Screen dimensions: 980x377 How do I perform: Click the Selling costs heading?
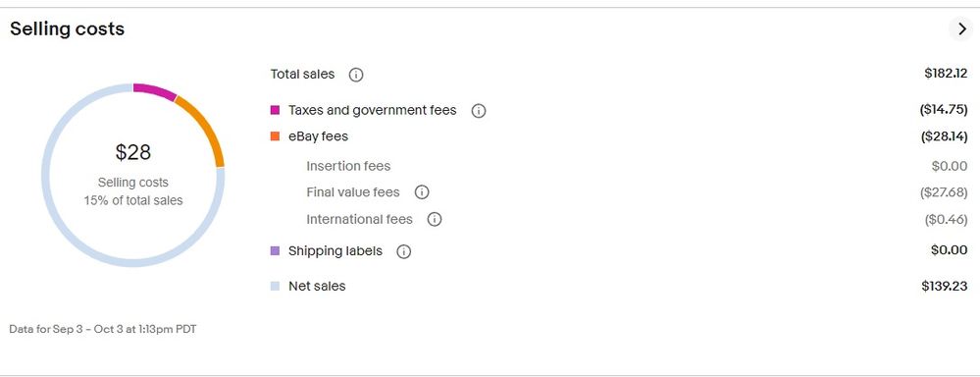pyautogui.click(x=67, y=28)
